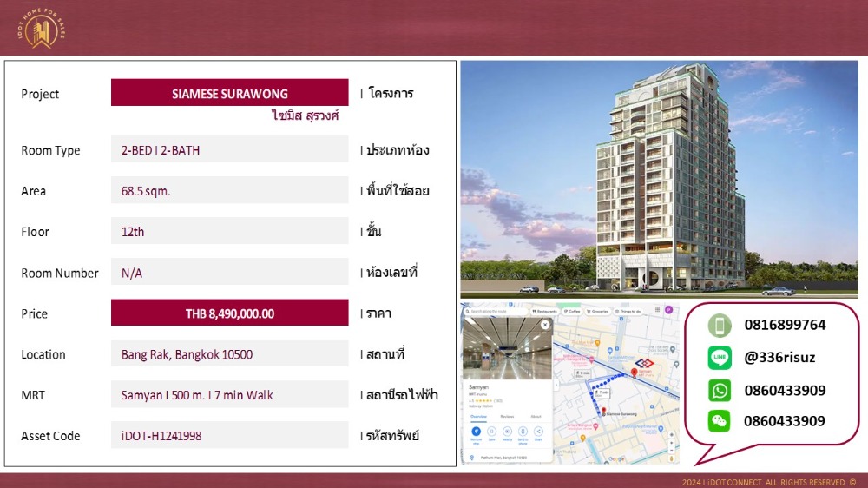Click the Groceries chip on the map
This screenshot has width=868, height=488.
[x=598, y=312]
